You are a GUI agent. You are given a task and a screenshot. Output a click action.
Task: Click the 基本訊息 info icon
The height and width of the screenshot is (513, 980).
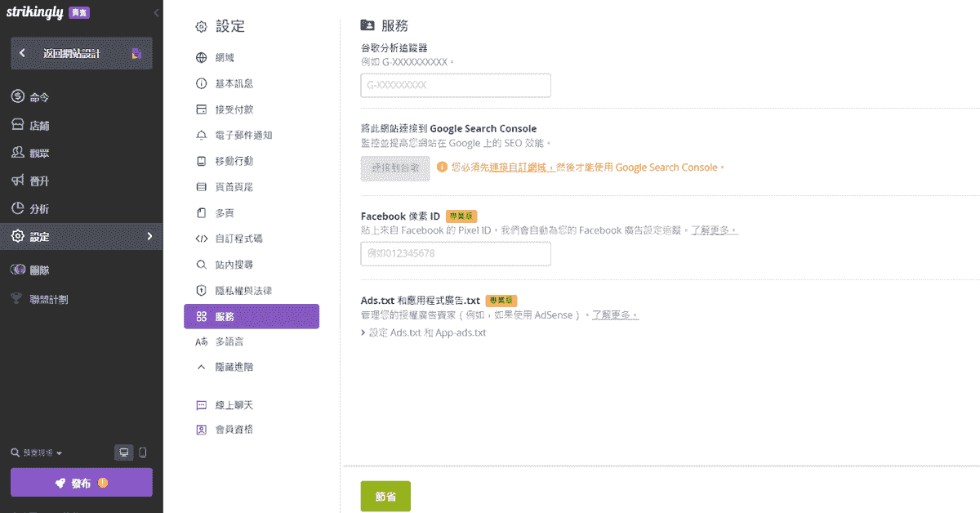202,83
